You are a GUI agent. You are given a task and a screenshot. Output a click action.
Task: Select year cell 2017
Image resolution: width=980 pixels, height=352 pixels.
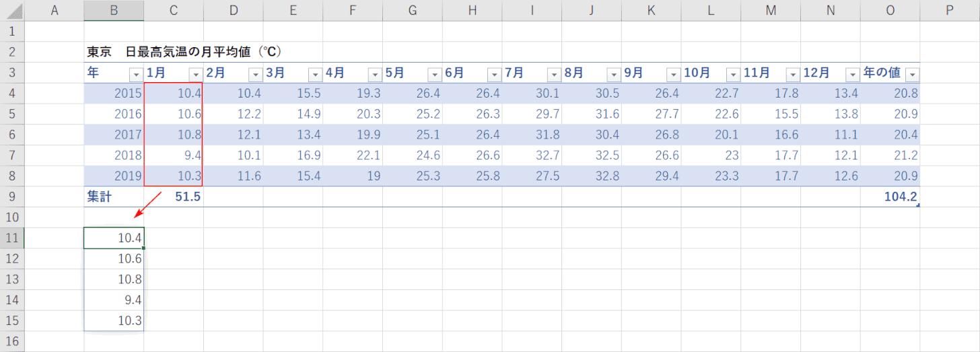(114, 135)
